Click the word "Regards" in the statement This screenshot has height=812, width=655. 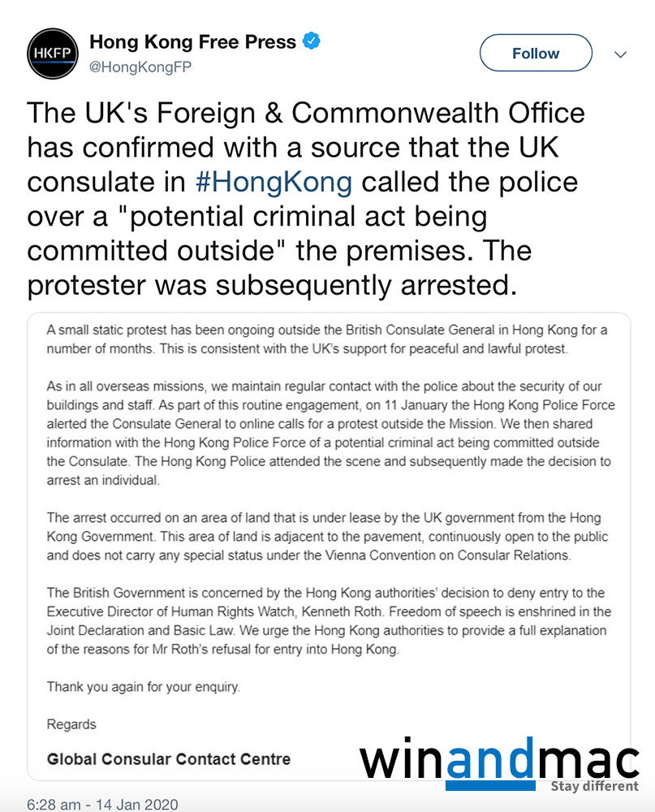click(71, 724)
